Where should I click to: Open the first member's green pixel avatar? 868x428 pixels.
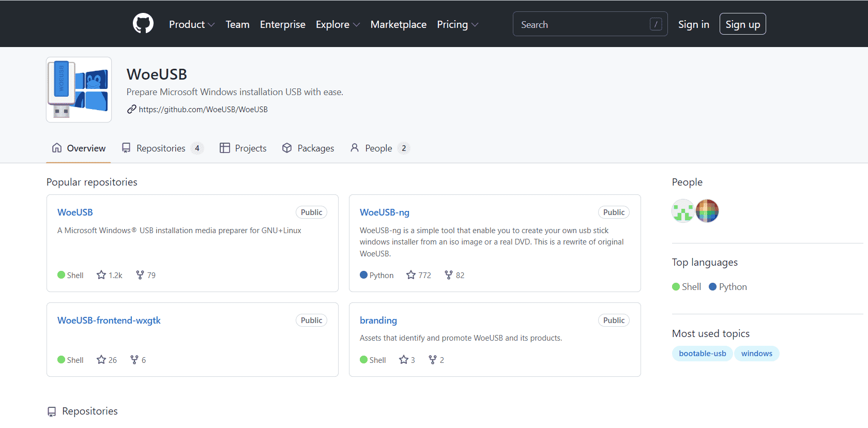[x=683, y=211]
